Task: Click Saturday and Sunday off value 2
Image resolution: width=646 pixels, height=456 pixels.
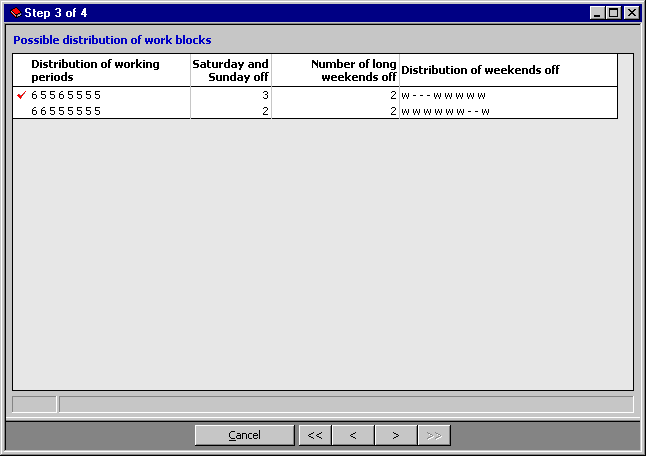Action: point(265,111)
